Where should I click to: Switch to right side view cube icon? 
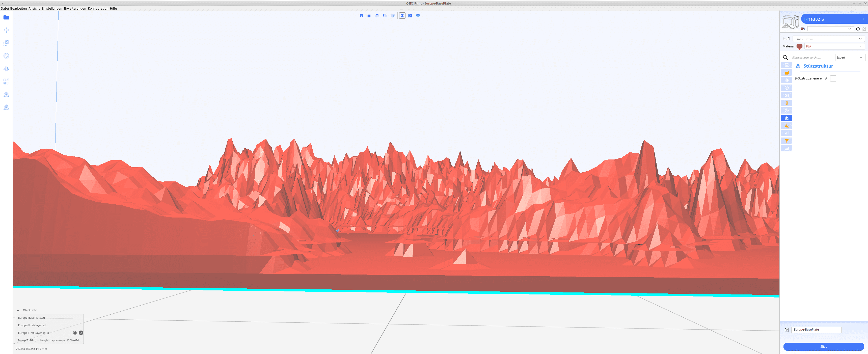[393, 15]
